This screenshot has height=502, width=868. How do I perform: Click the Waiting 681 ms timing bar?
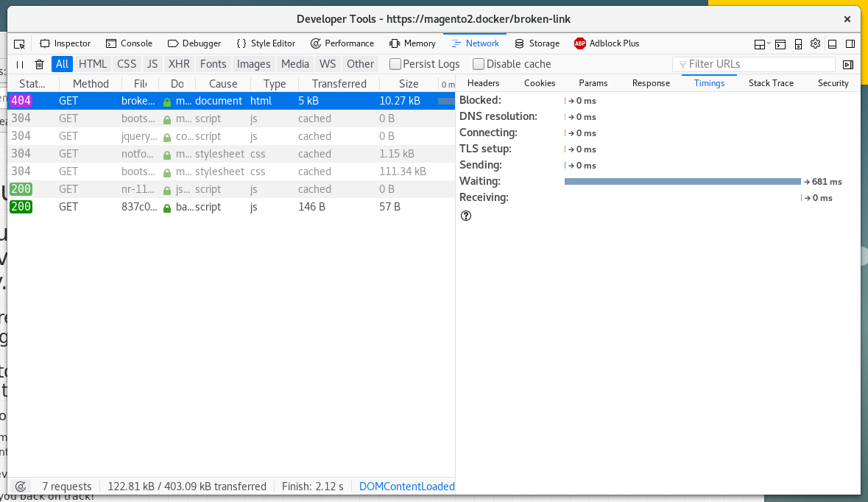point(682,182)
